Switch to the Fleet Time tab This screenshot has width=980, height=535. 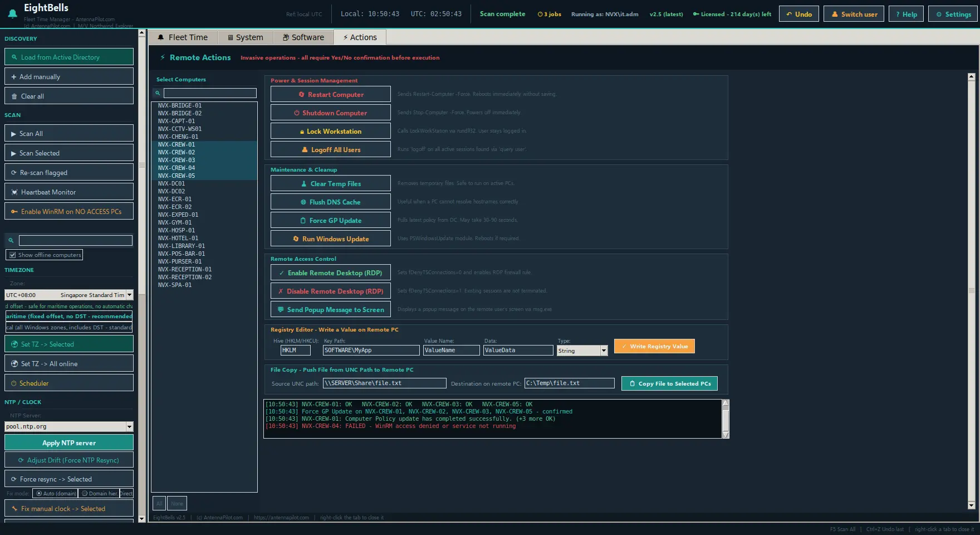pos(183,37)
